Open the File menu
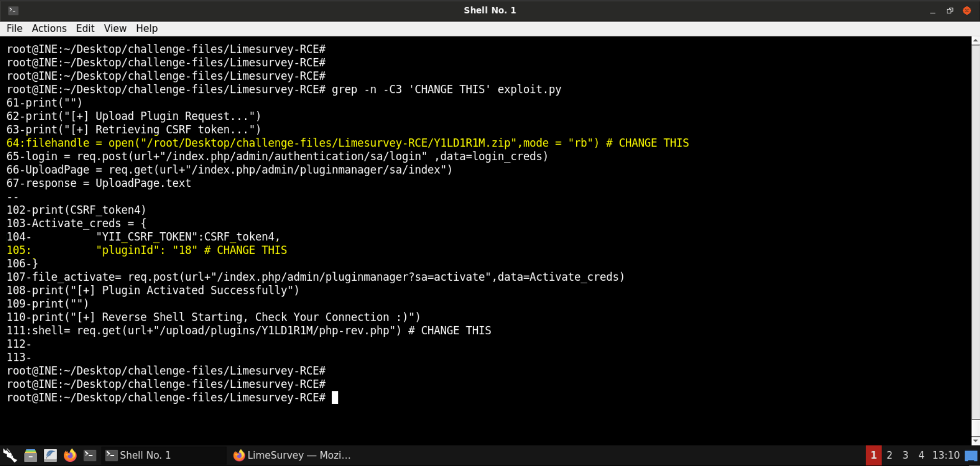 [x=14, y=28]
